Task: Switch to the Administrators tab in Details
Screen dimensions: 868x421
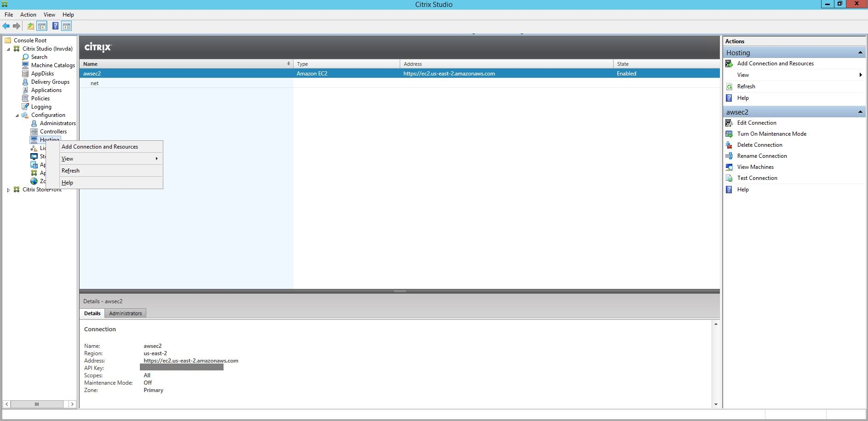Action: (126, 313)
